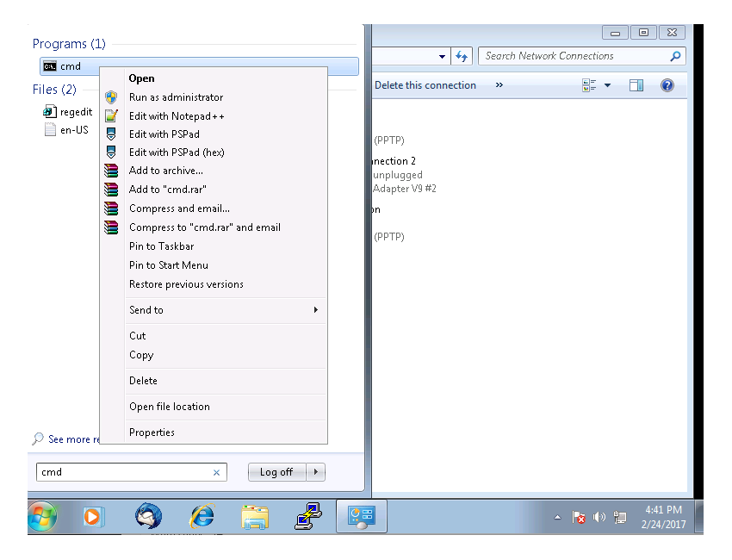Open the address bar history dropdown

point(442,57)
